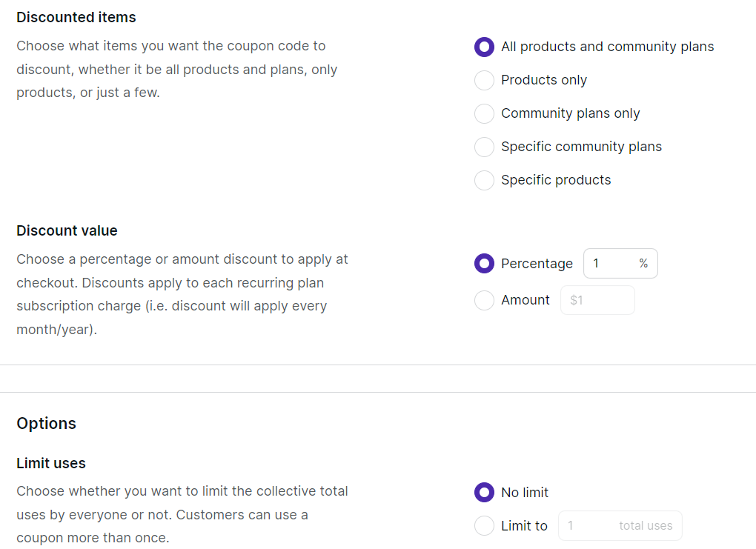
Task: Click the "Discount value" section heading
Action: (67, 230)
